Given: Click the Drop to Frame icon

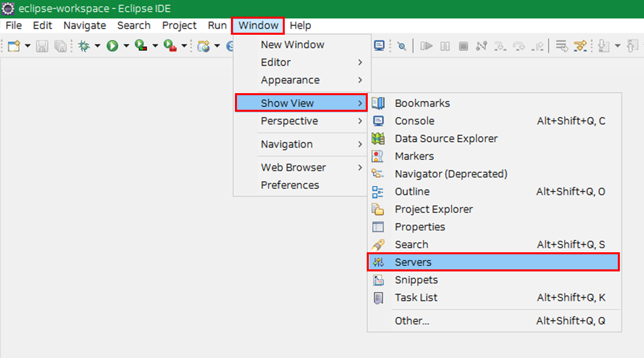Looking at the screenshot, I should (x=561, y=46).
